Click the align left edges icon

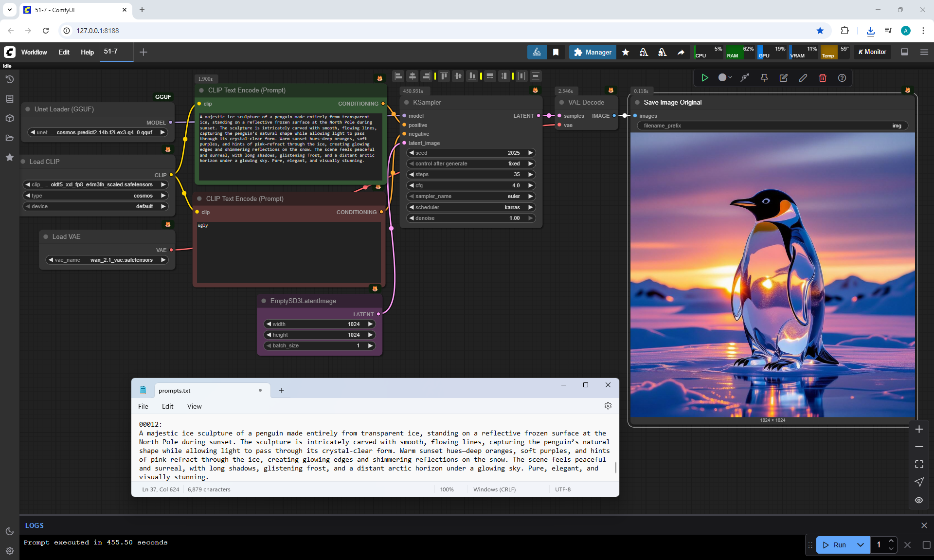pyautogui.click(x=398, y=76)
